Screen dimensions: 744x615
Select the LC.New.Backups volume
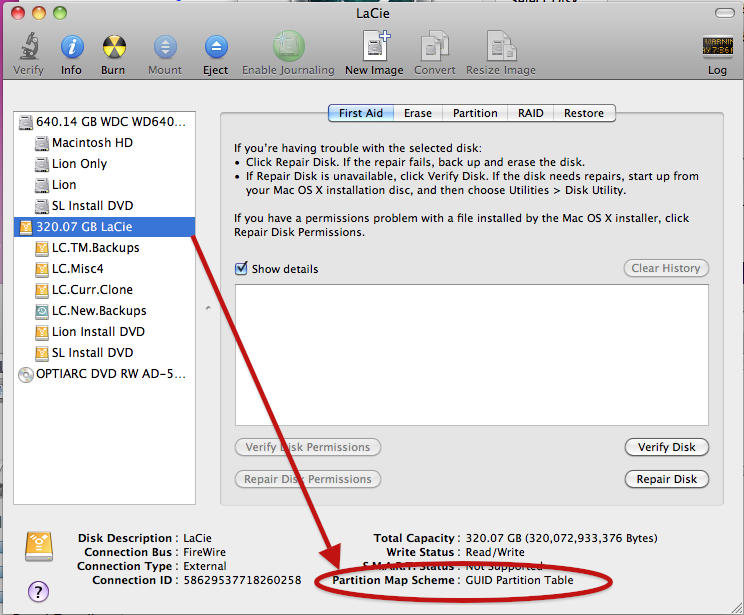(x=104, y=310)
